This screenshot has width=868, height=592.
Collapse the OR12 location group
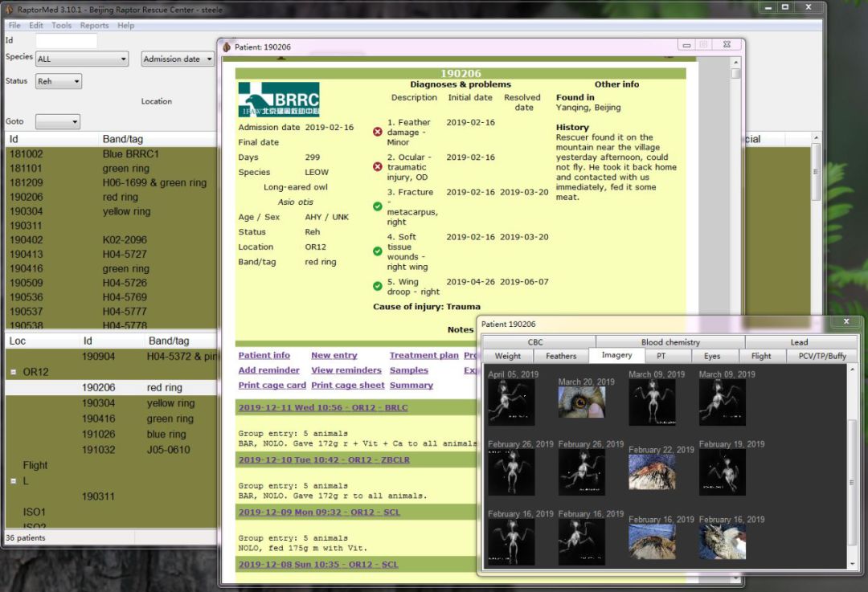(x=13, y=373)
